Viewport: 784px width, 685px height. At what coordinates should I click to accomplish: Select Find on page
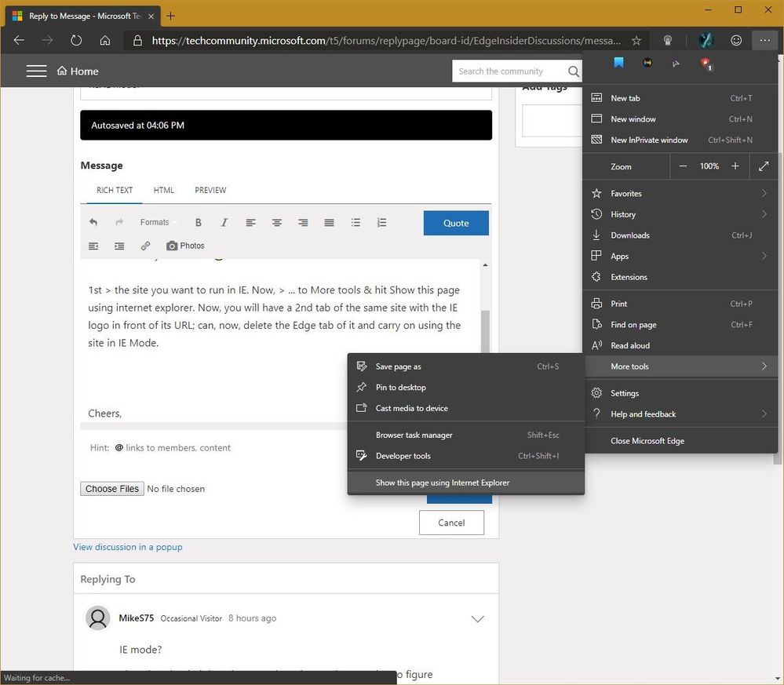680,325
